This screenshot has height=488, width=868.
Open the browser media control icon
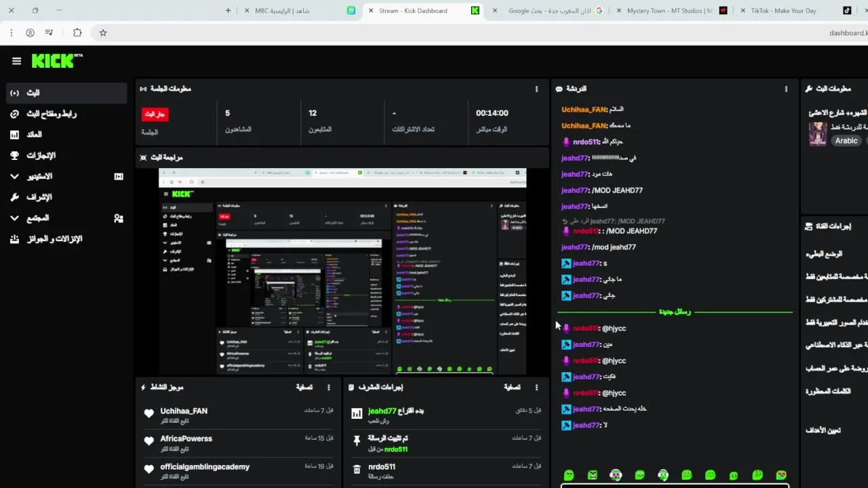pos(49,33)
